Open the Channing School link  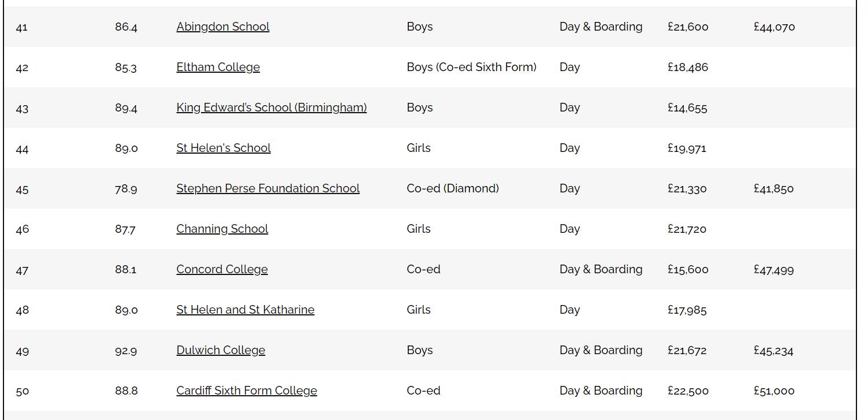tap(222, 229)
